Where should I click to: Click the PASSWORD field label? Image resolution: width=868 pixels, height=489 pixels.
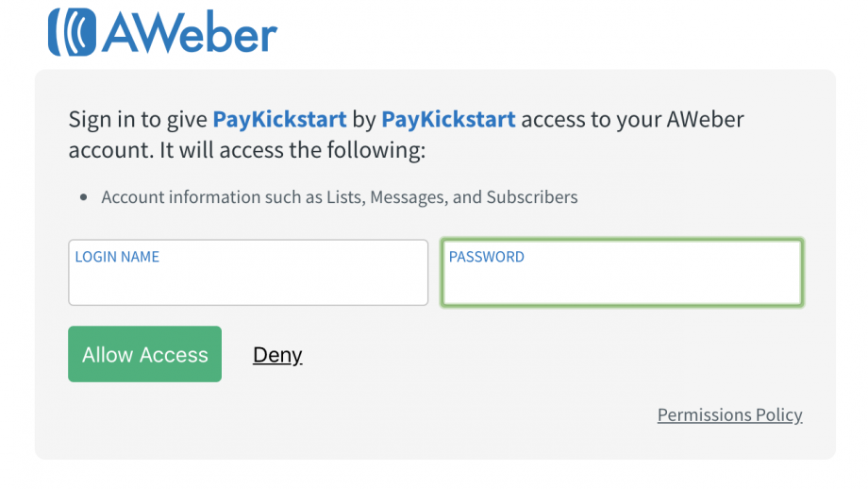pos(487,257)
